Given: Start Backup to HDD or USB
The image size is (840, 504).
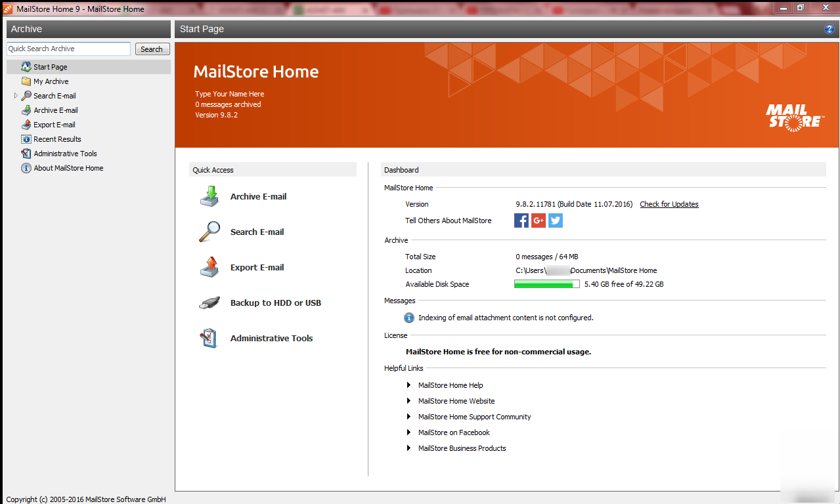Looking at the screenshot, I should pos(276,303).
